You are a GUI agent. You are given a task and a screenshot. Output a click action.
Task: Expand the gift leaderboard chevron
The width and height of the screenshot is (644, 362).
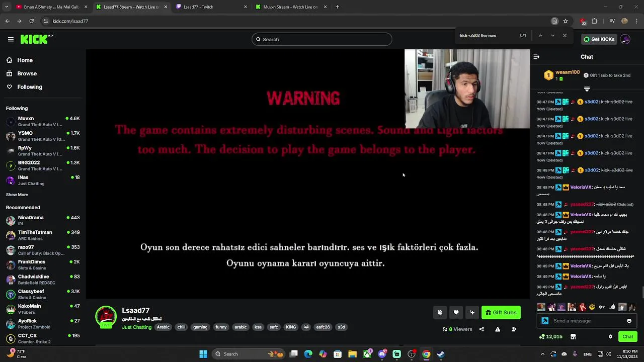[x=587, y=89]
